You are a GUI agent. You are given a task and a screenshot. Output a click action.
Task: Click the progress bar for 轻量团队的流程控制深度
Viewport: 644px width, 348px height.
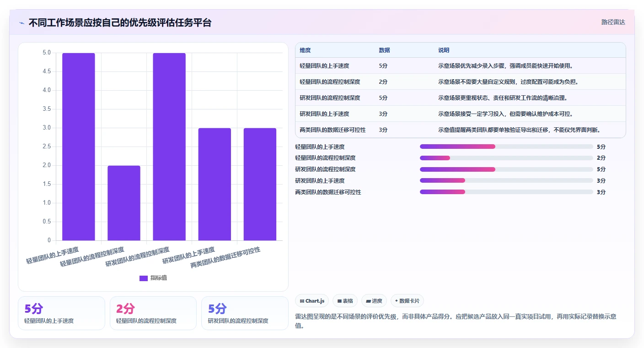pyautogui.click(x=506, y=158)
